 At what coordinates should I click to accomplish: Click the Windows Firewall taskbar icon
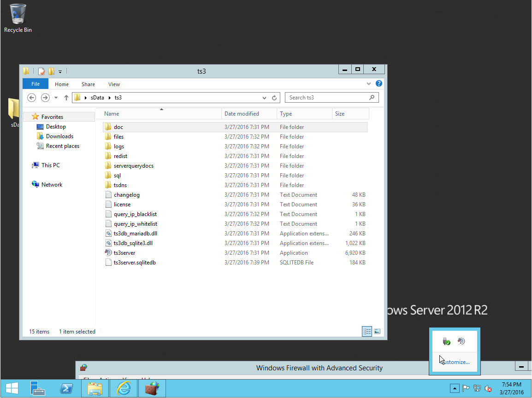(152, 388)
